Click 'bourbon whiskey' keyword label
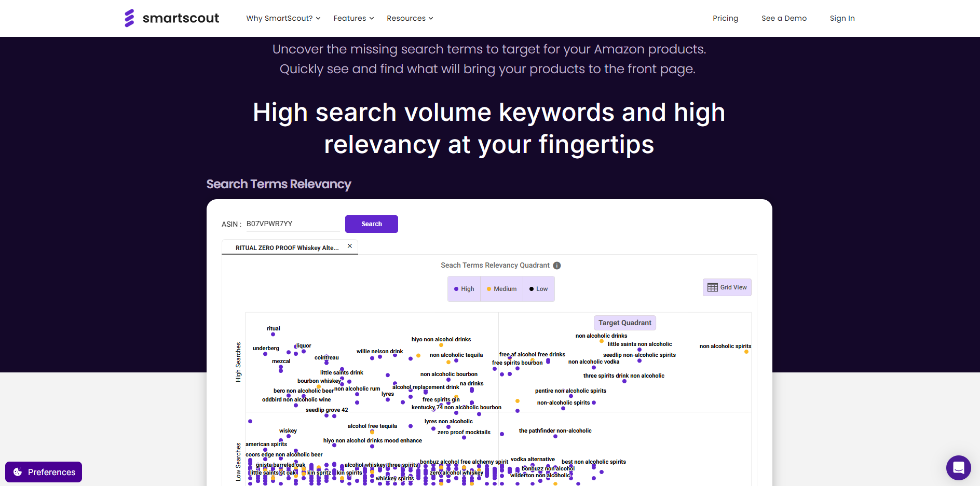980x486 pixels. pyautogui.click(x=319, y=381)
